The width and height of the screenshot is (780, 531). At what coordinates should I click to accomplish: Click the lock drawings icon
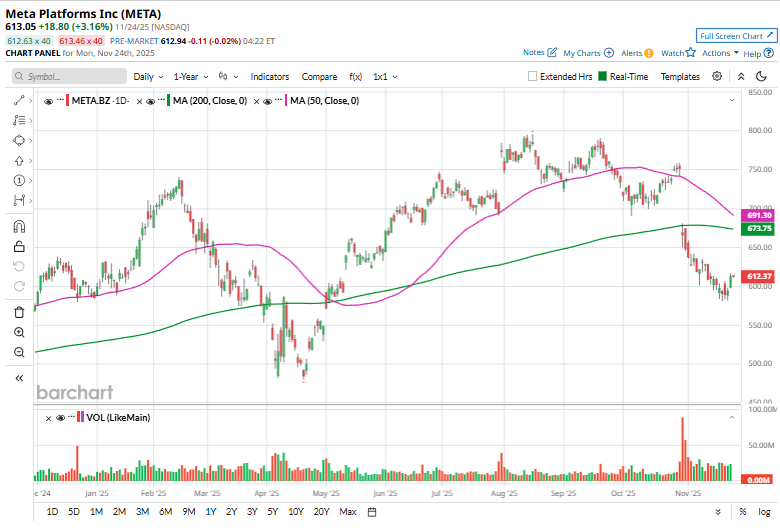(19, 246)
